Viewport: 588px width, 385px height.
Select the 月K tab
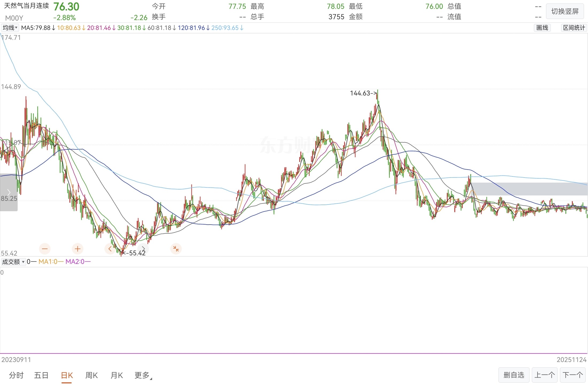coord(117,375)
